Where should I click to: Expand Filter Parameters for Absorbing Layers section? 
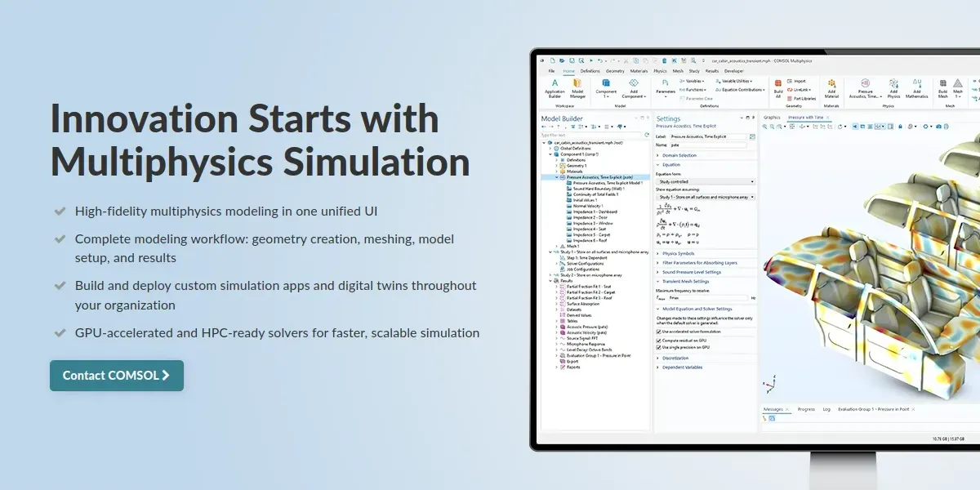click(x=698, y=263)
